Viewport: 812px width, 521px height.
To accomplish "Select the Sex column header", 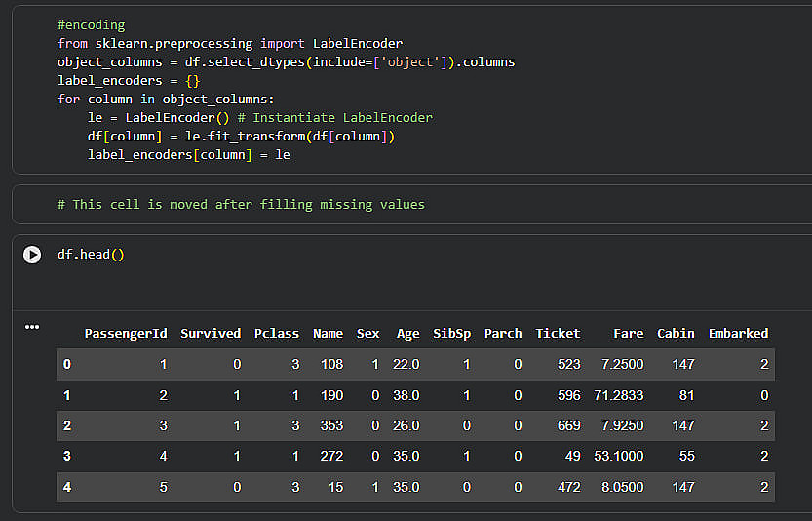I will click(x=368, y=334).
